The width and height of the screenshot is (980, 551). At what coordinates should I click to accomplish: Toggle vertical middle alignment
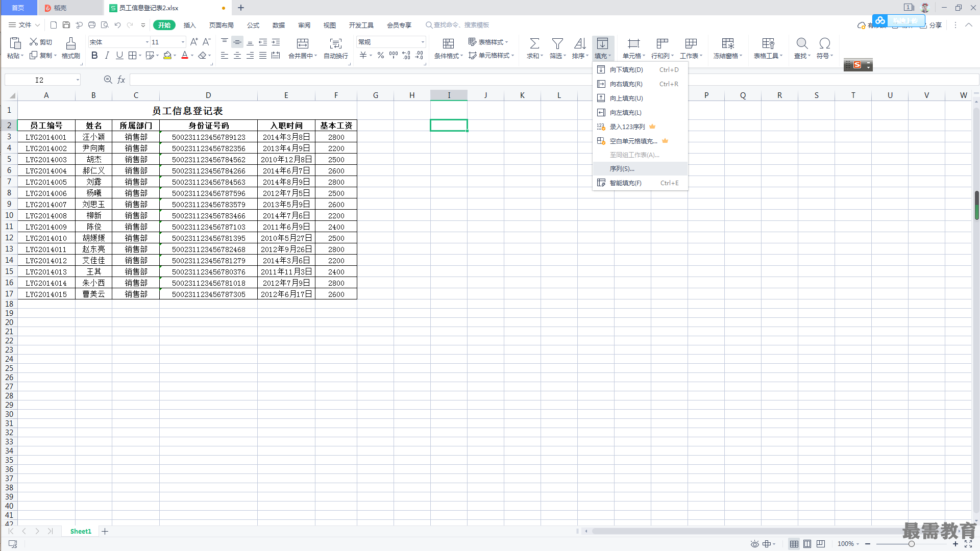237,42
